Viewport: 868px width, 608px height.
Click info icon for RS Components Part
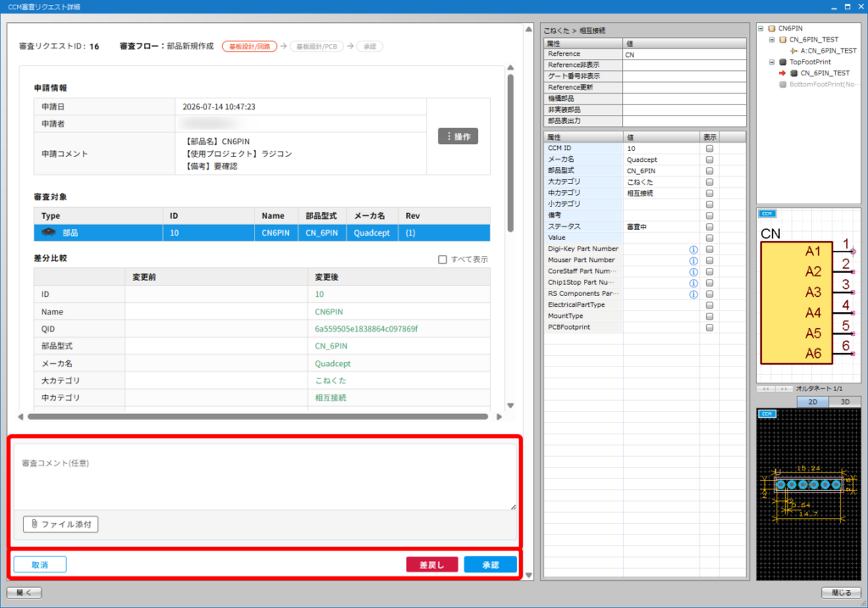point(693,294)
